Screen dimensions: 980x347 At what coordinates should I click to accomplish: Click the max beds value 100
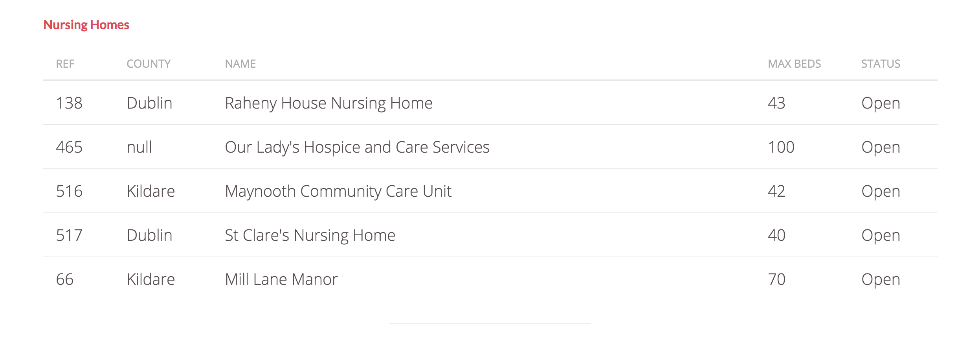tap(781, 147)
